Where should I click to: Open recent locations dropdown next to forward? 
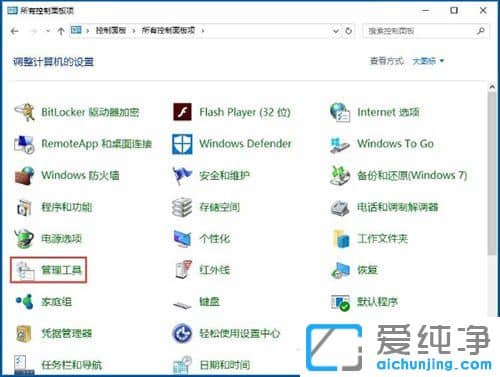(x=48, y=31)
